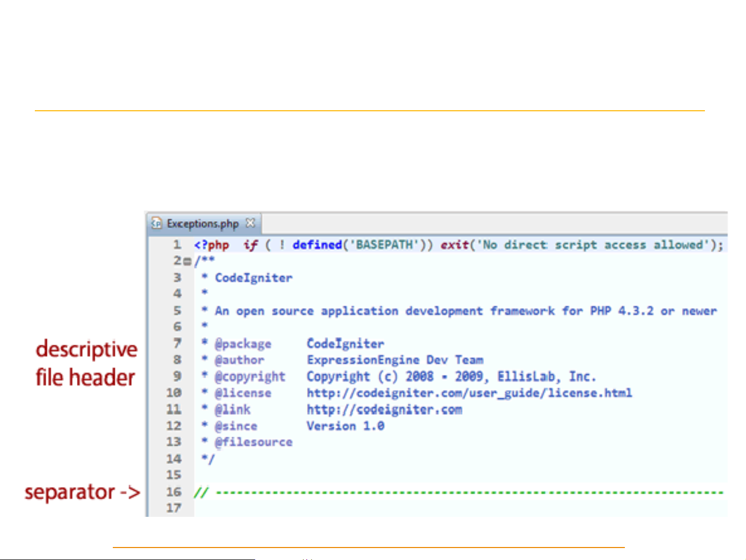Click the '@copyright' tag on line 9
Screen dimensions: 746x560
click(x=250, y=376)
